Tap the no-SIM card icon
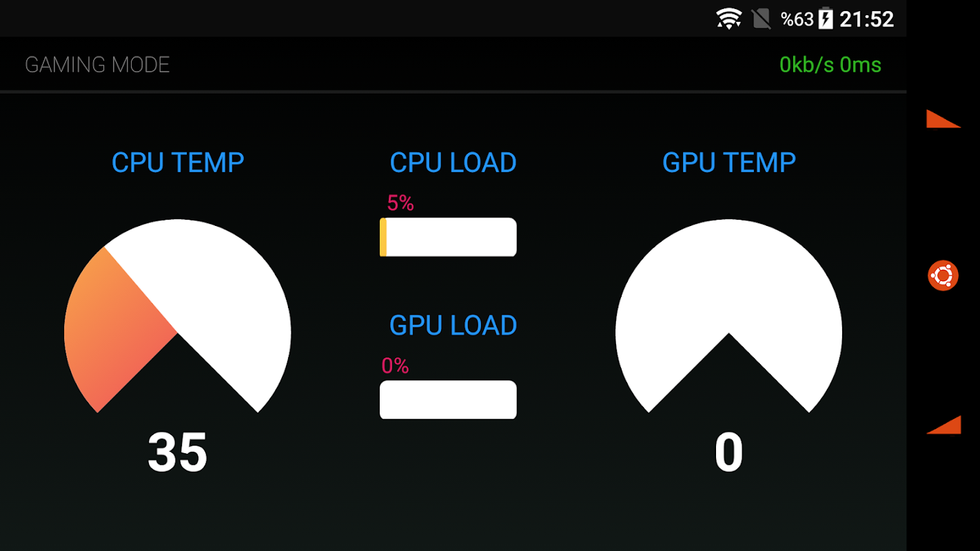The width and height of the screenshot is (980, 551). (x=761, y=19)
